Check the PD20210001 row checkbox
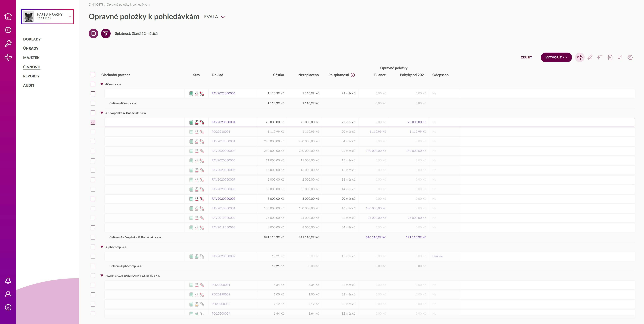Image resolution: width=644 pixels, height=324 pixels. tap(93, 132)
